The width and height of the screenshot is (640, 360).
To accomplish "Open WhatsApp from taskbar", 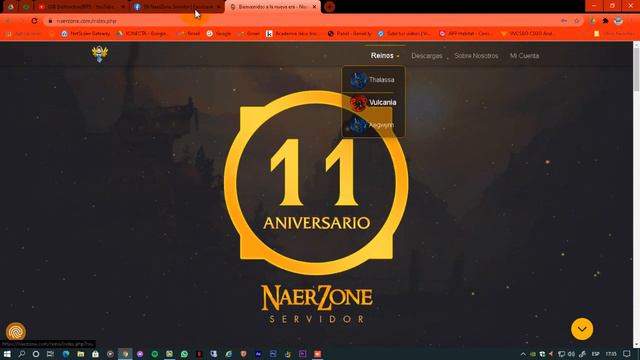I will (x=184, y=354).
